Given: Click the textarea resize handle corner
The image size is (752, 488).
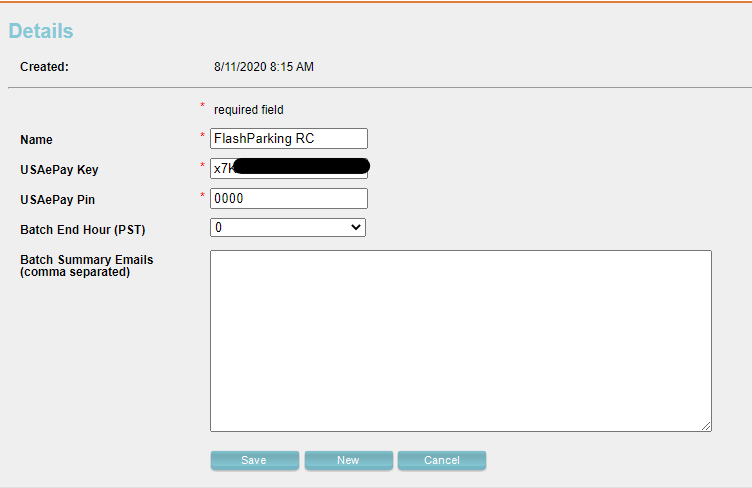Looking at the screenshot, I should [706, 426].
